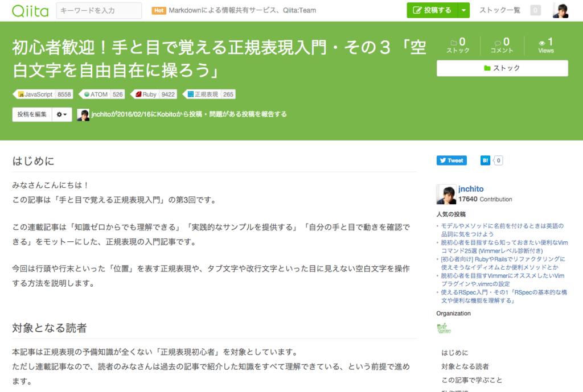Jump to 対象となる読者 in table of contents
Image resolution: width=583 pixels, height=392 pixels.
point(465,366)
